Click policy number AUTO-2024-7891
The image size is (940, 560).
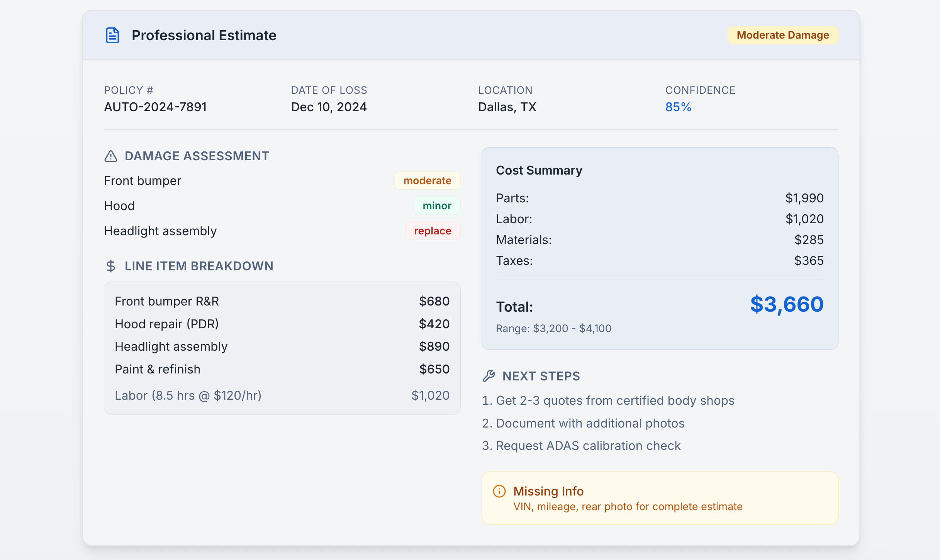click(155, 107)
